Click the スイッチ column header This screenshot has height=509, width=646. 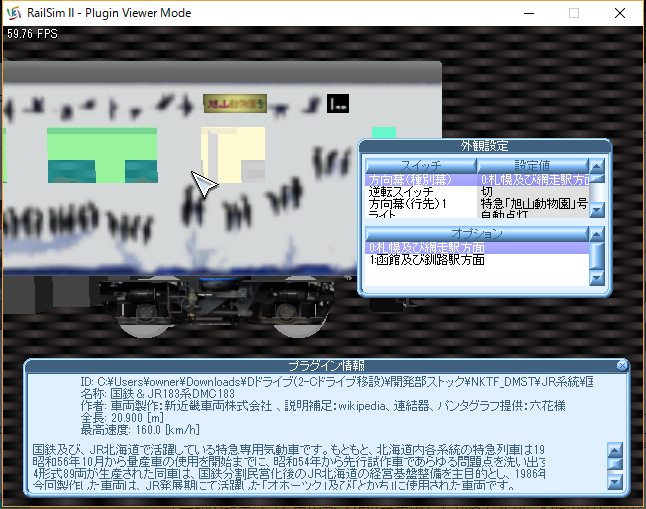421,166
